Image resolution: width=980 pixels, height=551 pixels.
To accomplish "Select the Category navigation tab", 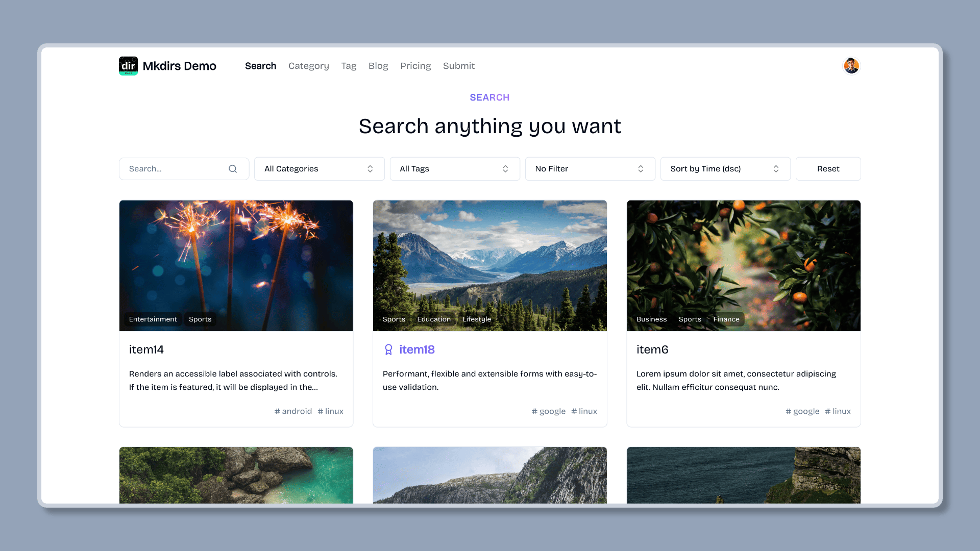I will [308, 66].
